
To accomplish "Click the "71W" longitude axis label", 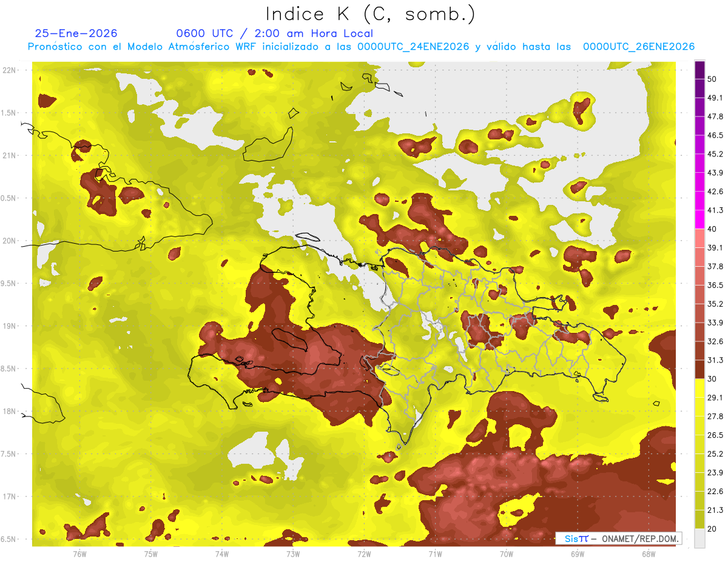I will click(435, 554).
